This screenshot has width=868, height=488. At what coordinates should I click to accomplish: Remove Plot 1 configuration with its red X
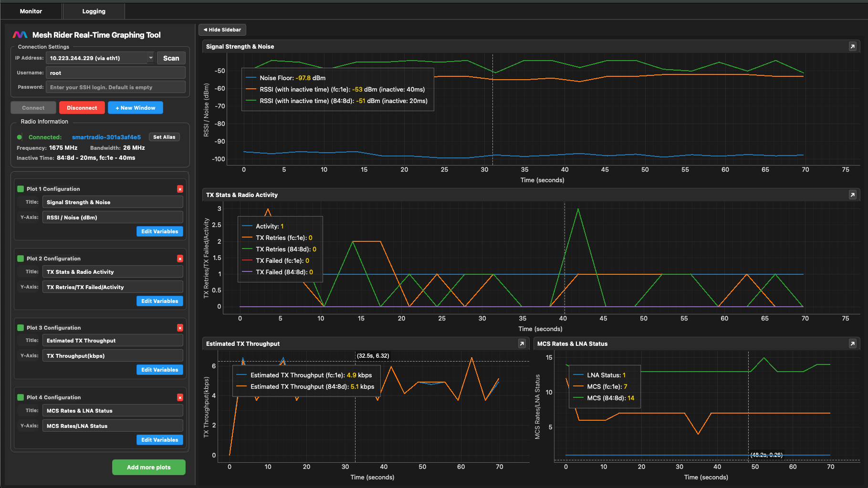[180, 189]
